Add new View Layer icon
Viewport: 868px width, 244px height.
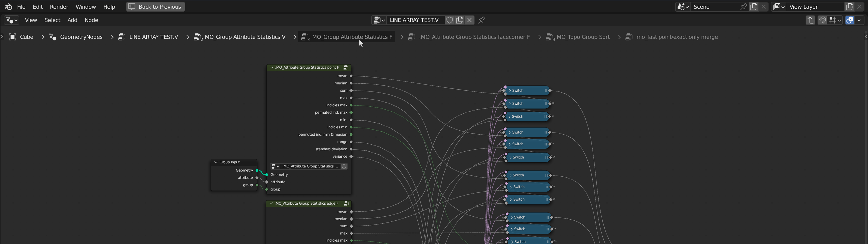[x=850, y=7]
